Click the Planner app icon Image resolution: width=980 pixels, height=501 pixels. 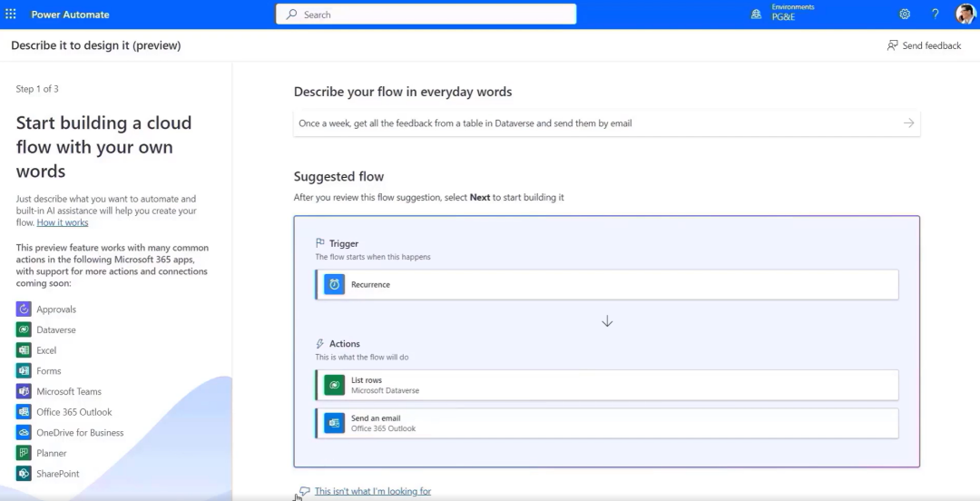(24, 453)
